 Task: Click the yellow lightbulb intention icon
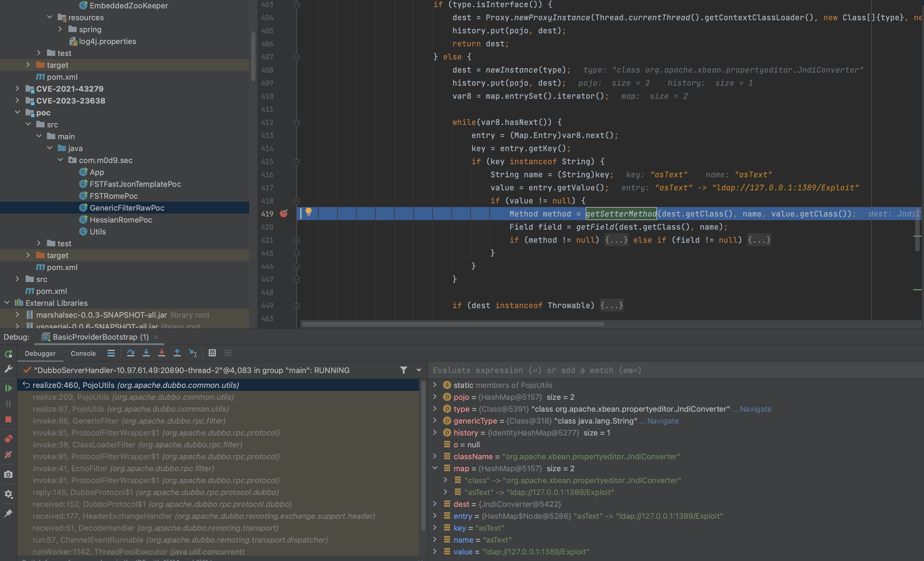[308, 212]
